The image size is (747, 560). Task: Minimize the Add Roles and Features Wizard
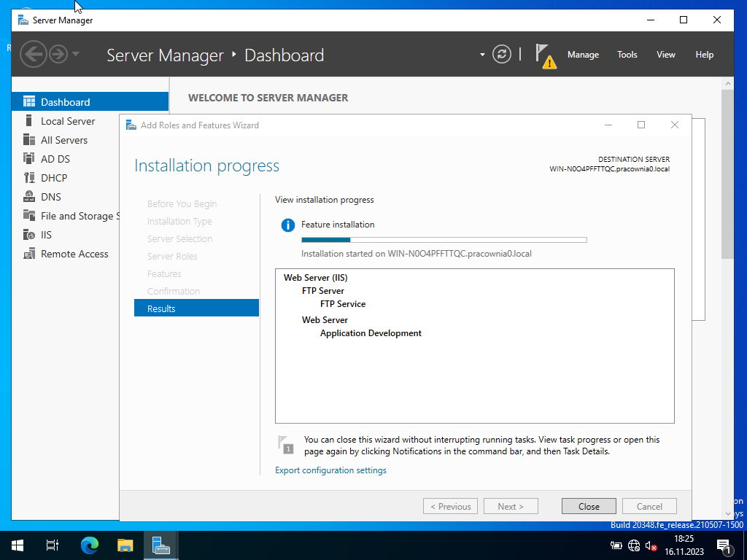[x=608, y=125]
